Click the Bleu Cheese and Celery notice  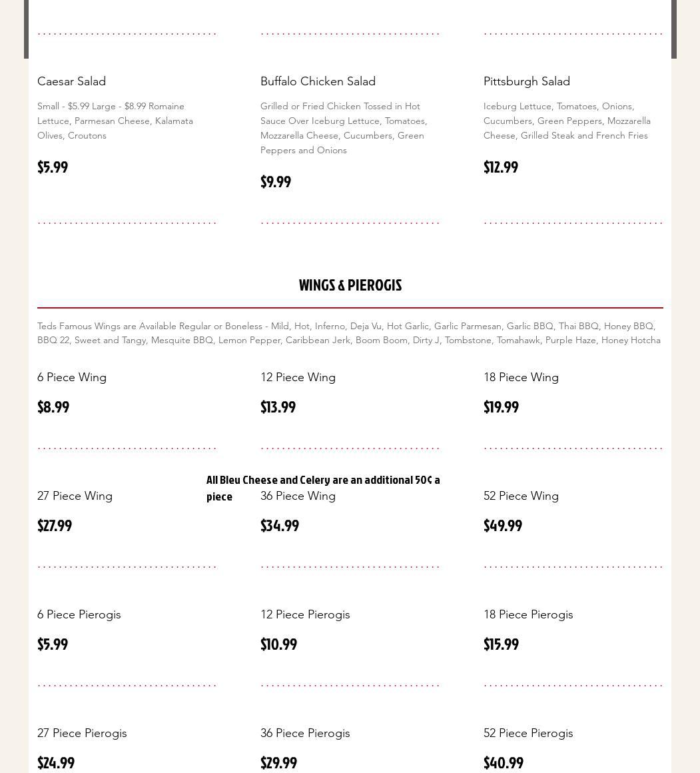coord(323,480)
